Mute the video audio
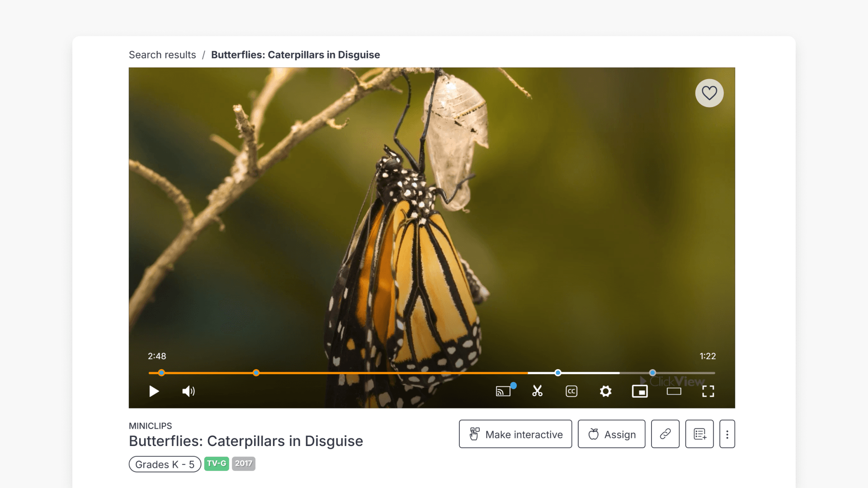The image size is (868, 488). point(188,391)
